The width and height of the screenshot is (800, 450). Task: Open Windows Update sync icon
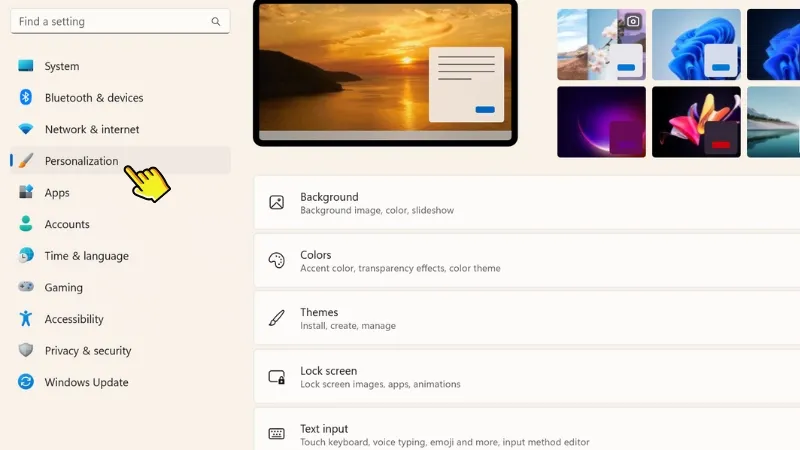26,382
